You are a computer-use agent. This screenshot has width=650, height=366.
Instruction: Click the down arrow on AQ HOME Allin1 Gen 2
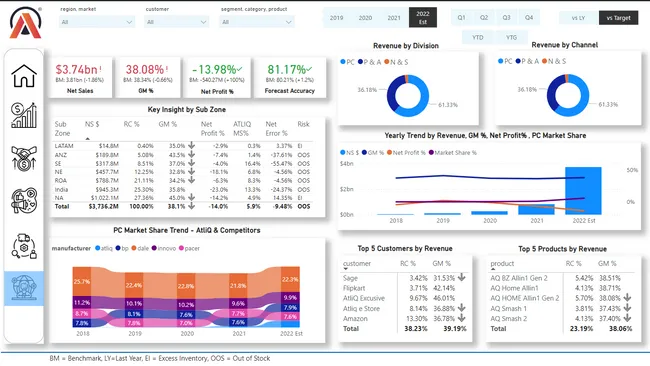[627, 298]
